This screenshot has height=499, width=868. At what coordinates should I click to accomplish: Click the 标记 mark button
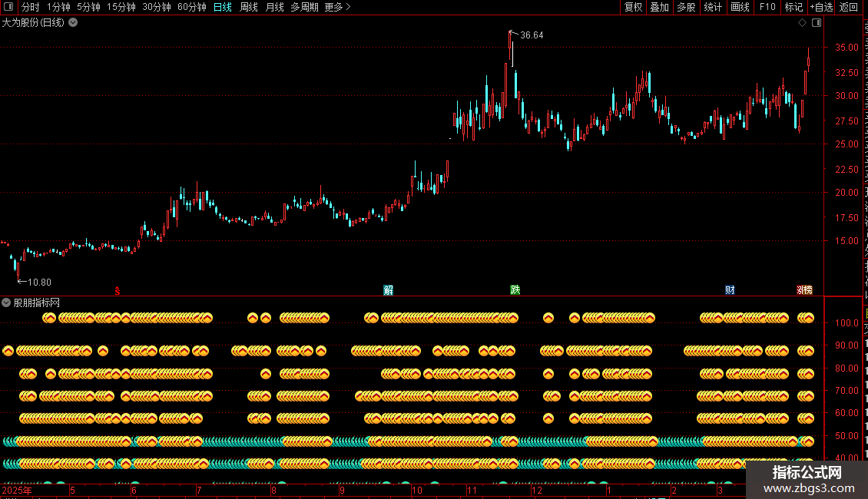(x=793, y=7)
